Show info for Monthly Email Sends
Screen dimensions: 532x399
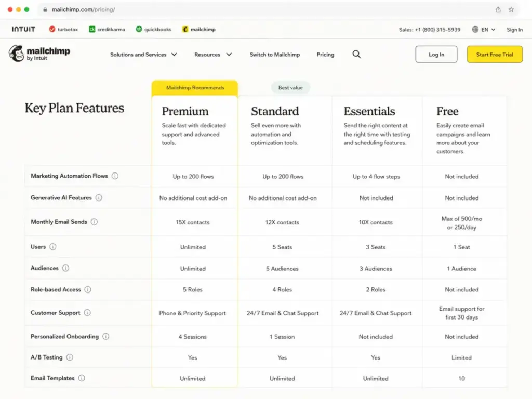pyautogui.click(x=94, y=221)
